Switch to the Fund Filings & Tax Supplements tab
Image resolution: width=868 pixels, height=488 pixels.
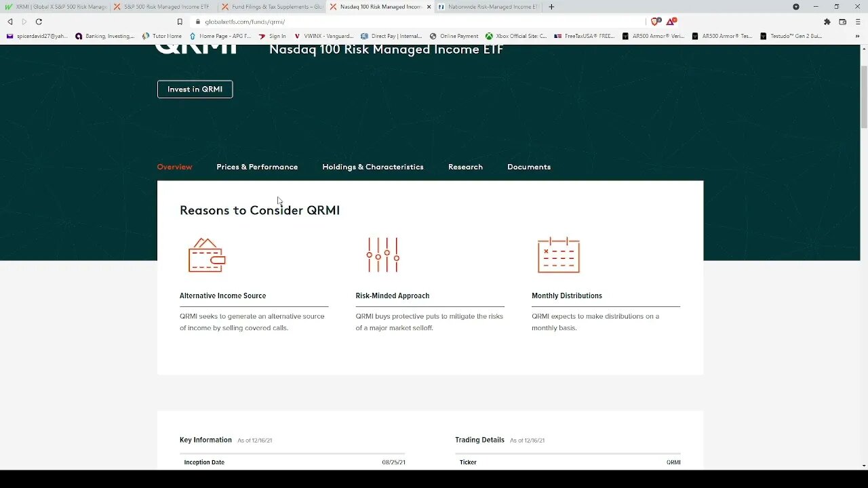pyautogui.click(x=272, y=7)
